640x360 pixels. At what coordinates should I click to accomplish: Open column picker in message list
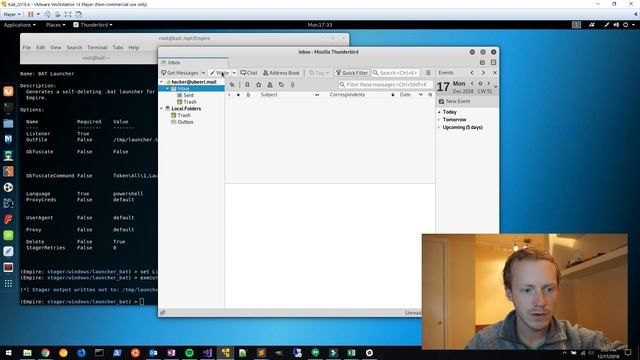430,94
